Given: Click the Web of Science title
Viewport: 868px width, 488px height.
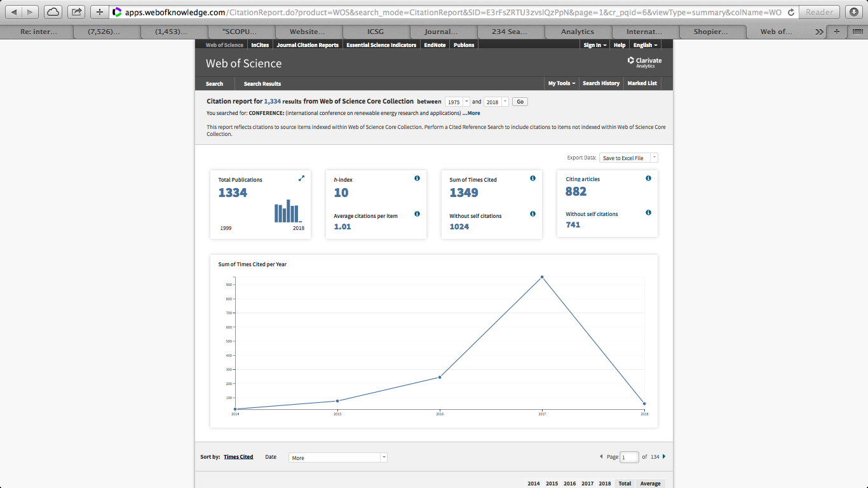Looking at the screenshot, I should [x=243, y=64].
